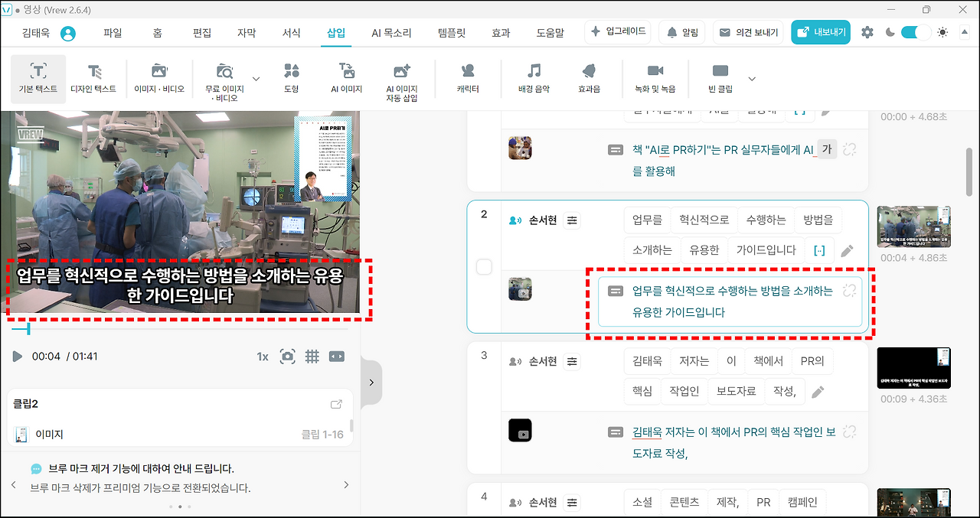Click the link icon beside clip 2 subtitle

pos(849,291)
